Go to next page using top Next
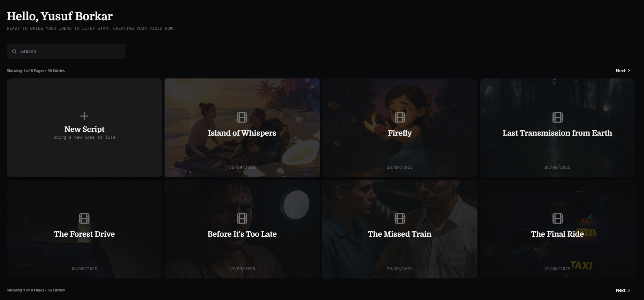Screen dimensions: 644x300 (623, 71)
